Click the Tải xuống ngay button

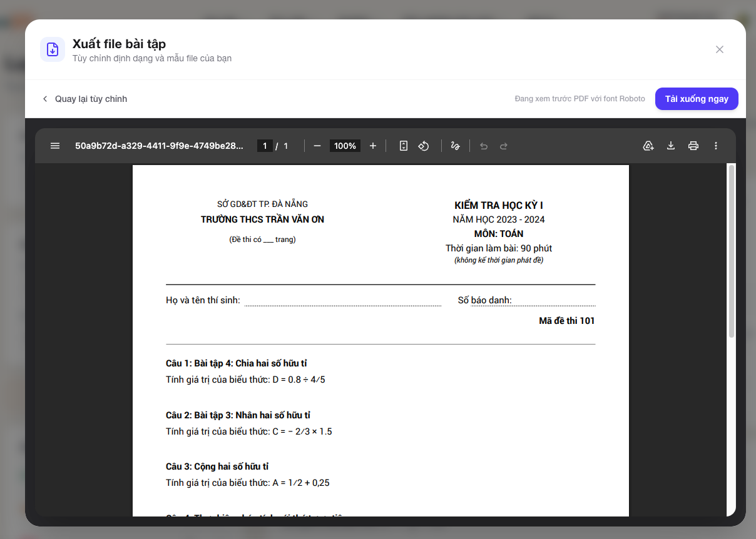697,99
